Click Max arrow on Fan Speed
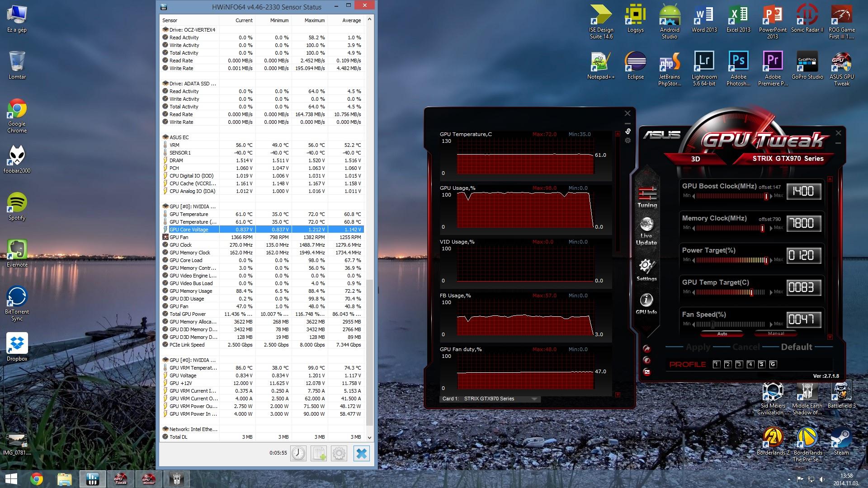Image resolution: width=868 pixels, height=488 pixels. coord(771,324)
